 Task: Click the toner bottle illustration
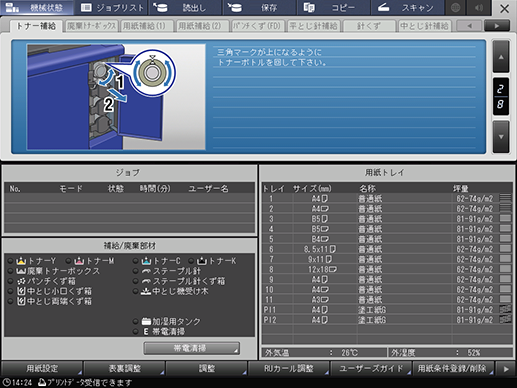[116, 97]
